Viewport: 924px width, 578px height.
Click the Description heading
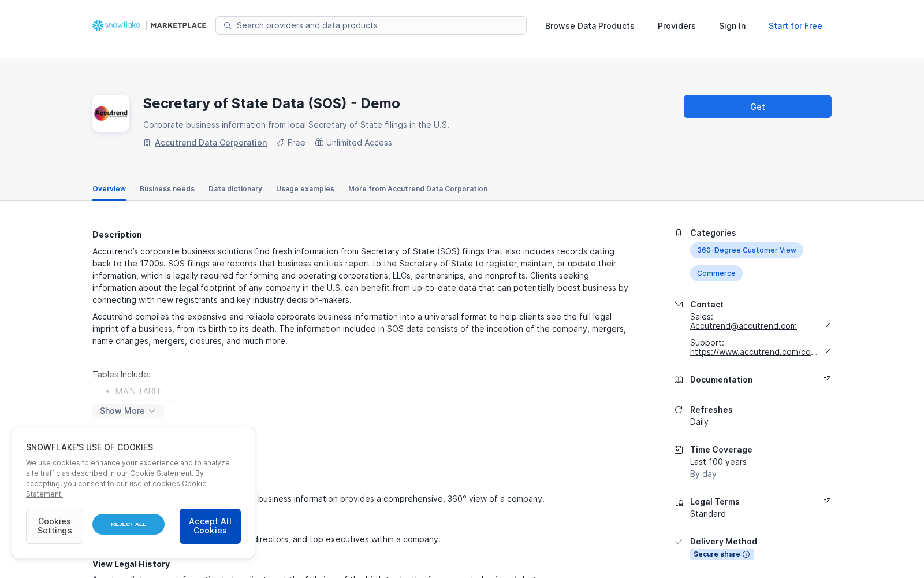[117, 235]
